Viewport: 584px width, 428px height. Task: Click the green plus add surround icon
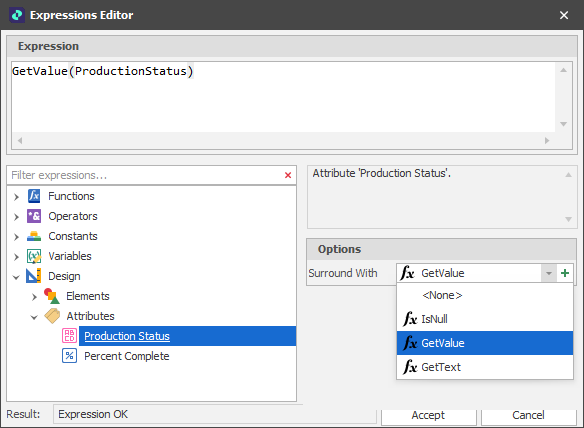pos(565,273)
